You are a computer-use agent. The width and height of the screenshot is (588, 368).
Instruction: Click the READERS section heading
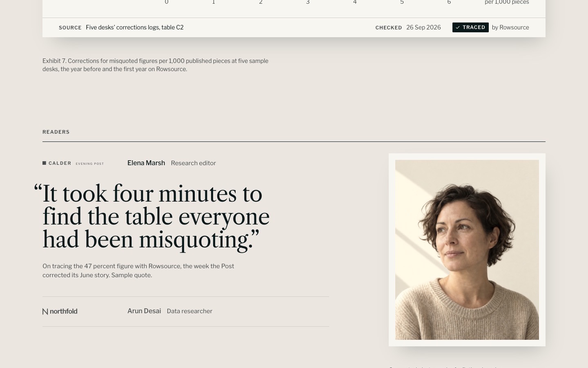pos(56,132)
